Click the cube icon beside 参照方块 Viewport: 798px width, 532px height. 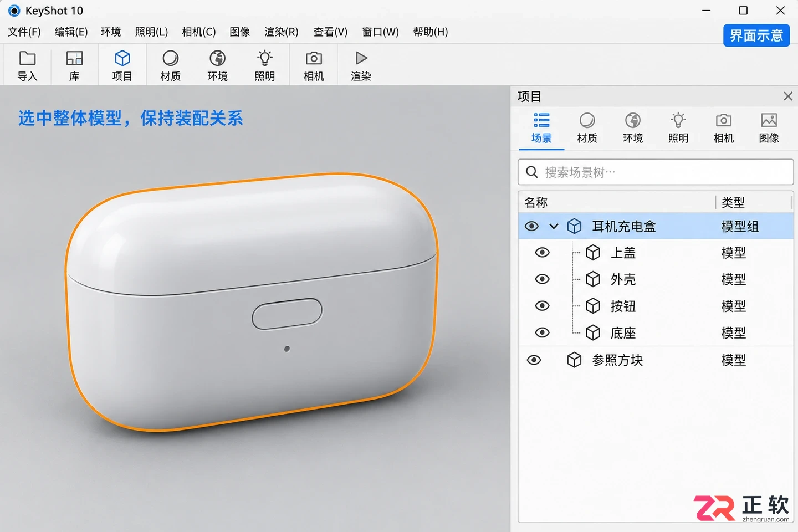pyautogui.click(x=574, y=360)
